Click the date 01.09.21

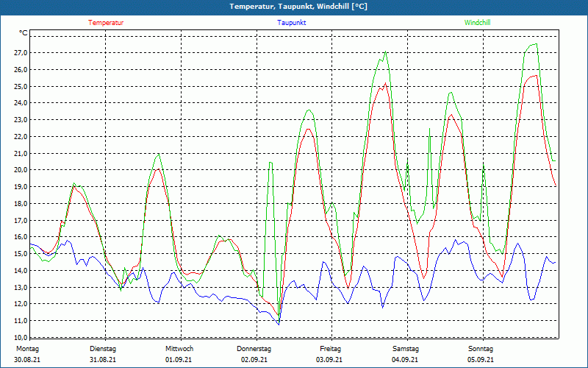(179, 360)
